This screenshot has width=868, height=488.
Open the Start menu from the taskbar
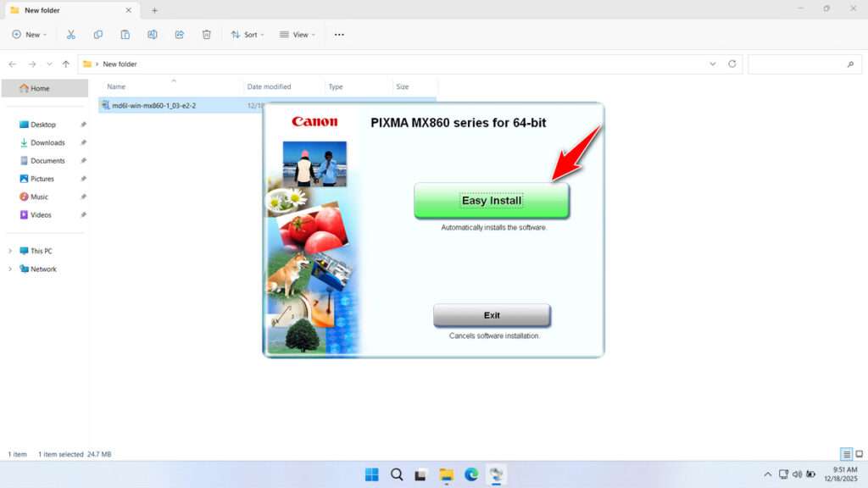coord(371,474)
